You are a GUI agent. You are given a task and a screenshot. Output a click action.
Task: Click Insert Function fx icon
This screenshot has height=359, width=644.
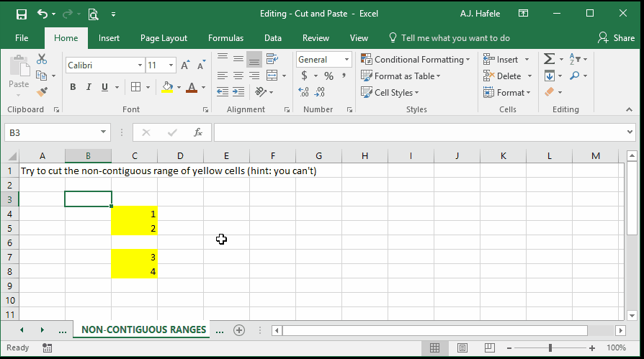(x=198, y=132)
